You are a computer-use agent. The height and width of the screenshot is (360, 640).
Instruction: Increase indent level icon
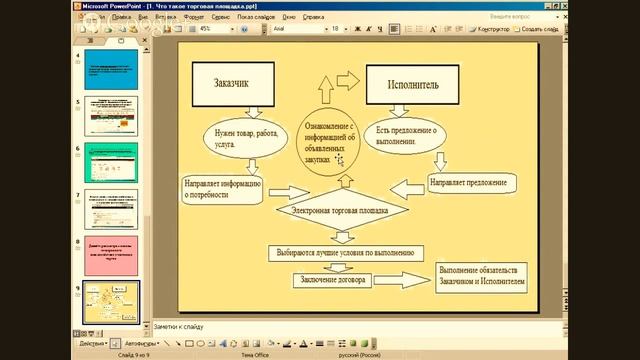point(459,29)
